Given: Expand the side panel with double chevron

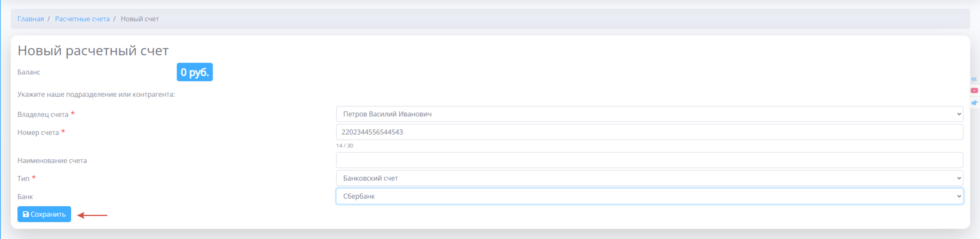Looking at the screenshot, I should pyautogui.click(x=974, y=79).
